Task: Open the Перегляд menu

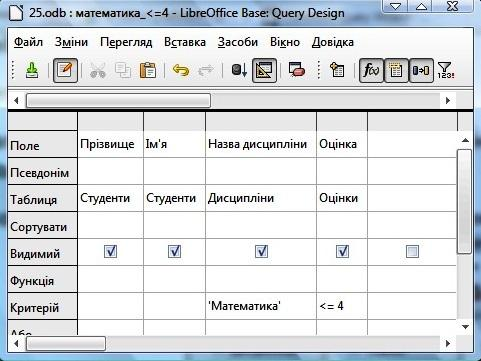Action: [x=126, y=42]
